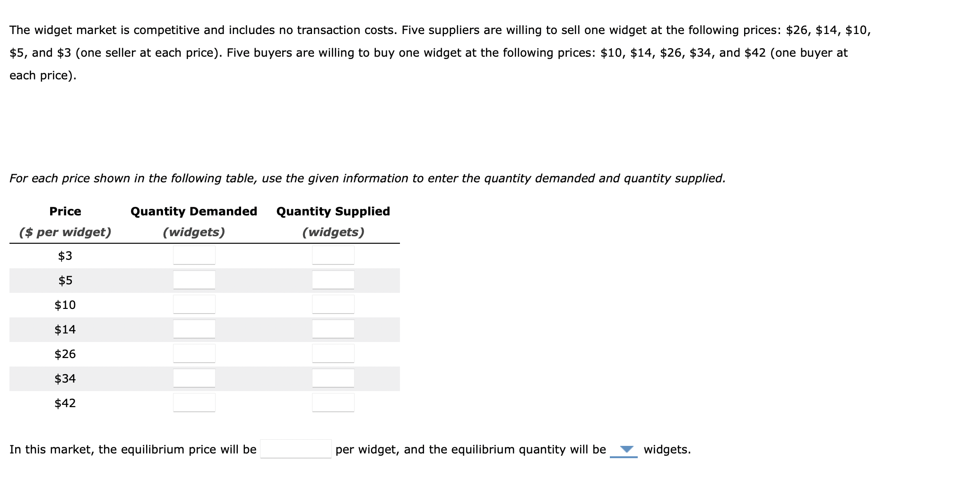Click quantity supplied field for $10
The image size is (980, 478).
click(333, 304)
